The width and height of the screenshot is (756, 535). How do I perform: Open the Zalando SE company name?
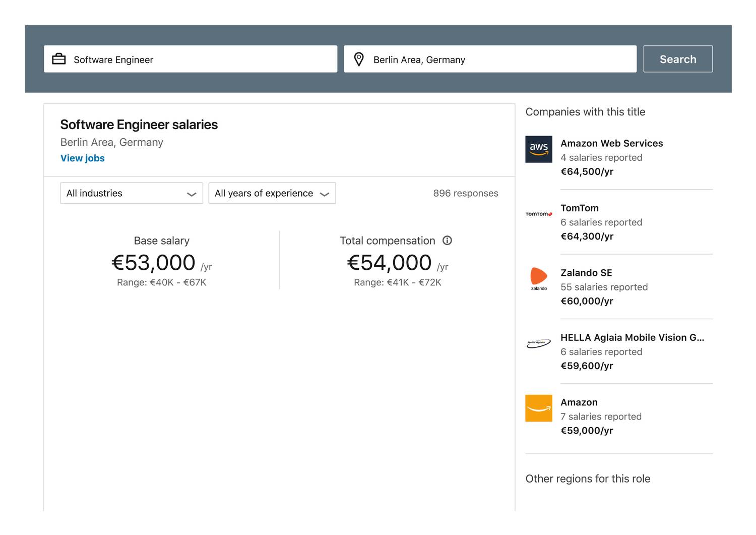[586, 273]
